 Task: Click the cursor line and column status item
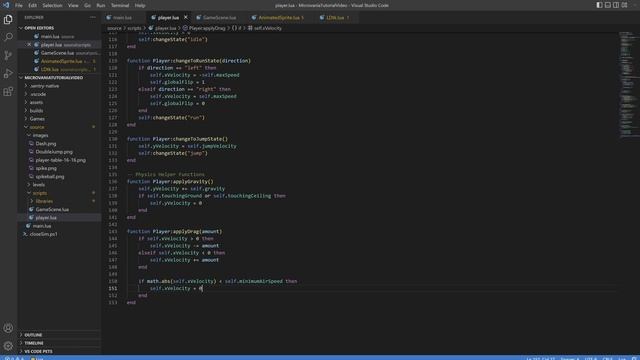540,358
